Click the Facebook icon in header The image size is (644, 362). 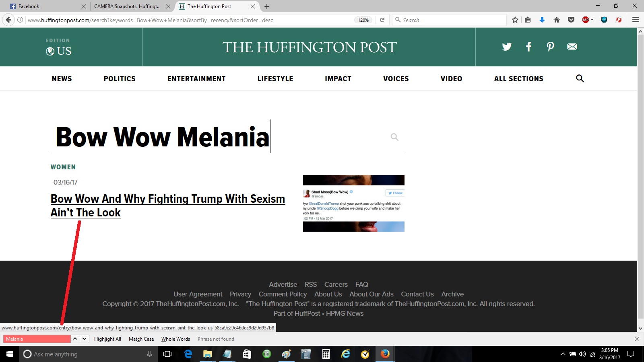528,47
